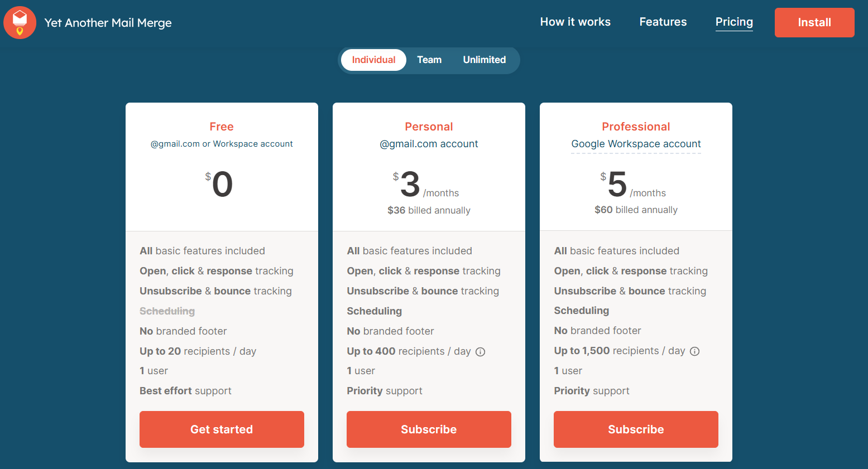The image size is (868, 469).
Task: Click 'Open, click & response tracking' in Free plan
Action: pyautogui.click(x=216, y=271)
